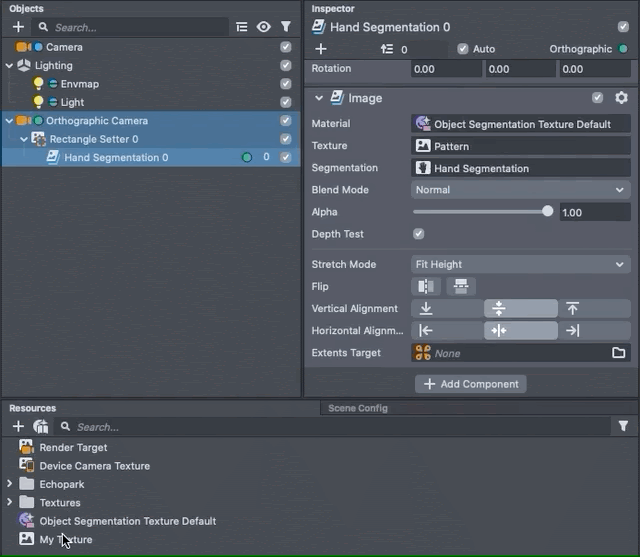
Task: Click the Image component settings gear icon
Action: click(621, 98)
